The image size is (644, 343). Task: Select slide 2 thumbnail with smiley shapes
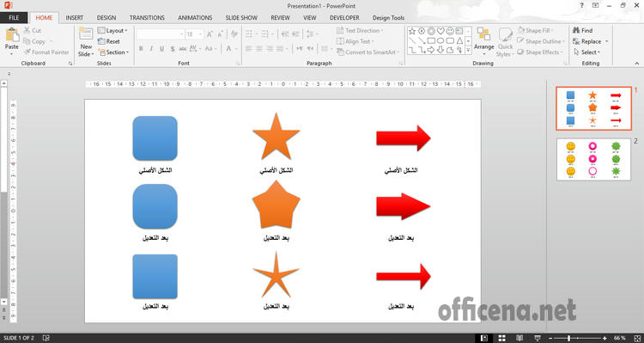[593, 159]
